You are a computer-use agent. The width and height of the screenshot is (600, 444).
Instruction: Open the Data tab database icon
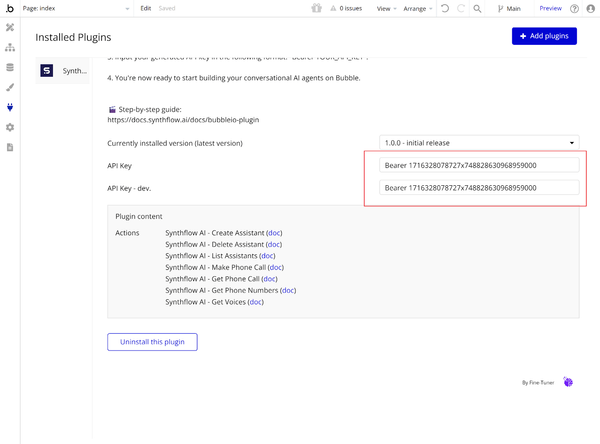[x=10, y=67]
